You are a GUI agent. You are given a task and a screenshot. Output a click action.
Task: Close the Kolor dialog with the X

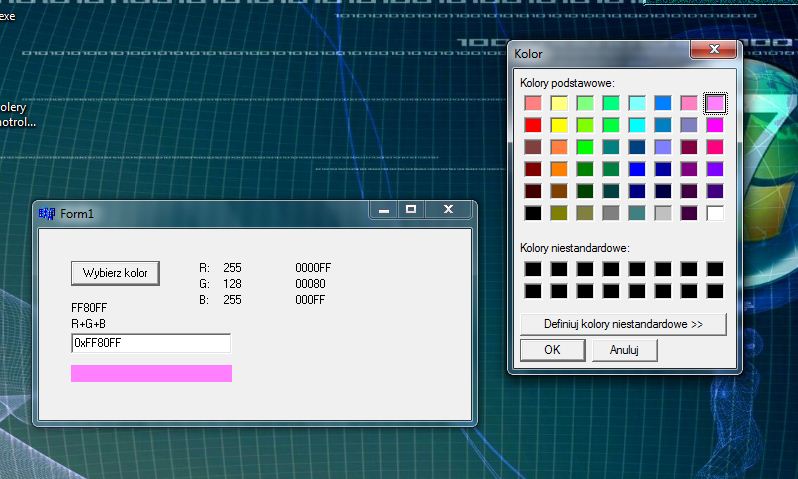coord(714,49)
